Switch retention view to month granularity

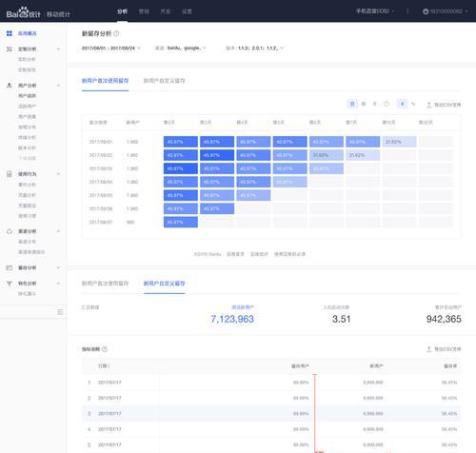[x=375, y=104]
